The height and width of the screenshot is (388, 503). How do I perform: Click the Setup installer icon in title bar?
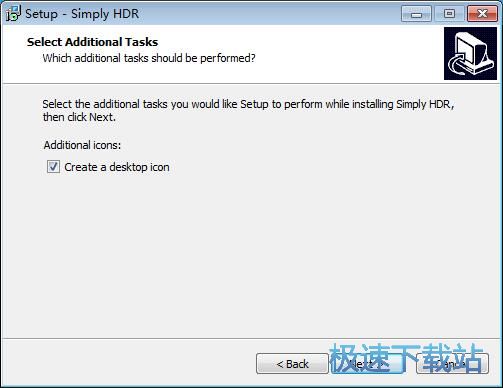[13, 14]
